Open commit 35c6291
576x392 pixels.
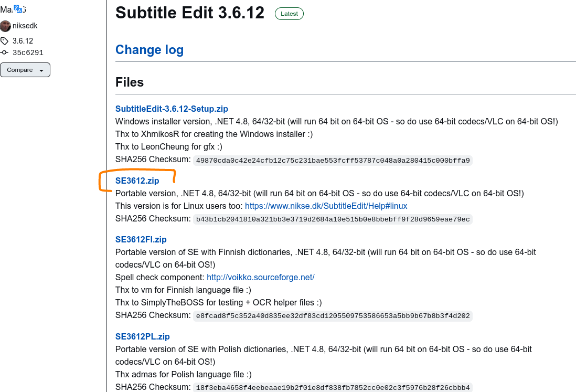click(28, 52)
